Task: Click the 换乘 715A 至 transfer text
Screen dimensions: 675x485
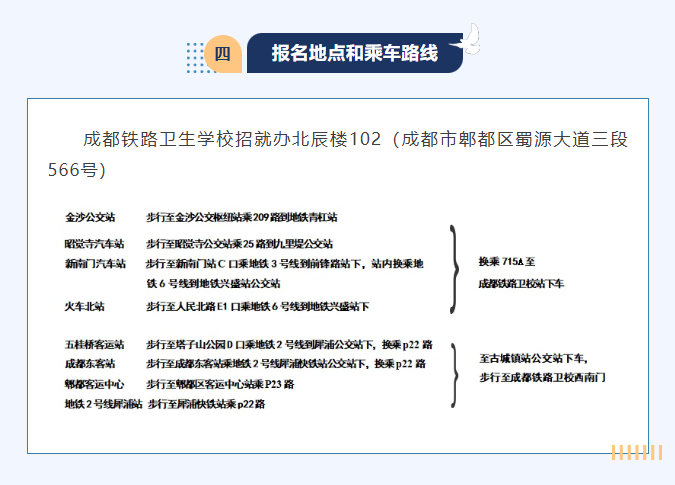Action: click(x=507, y=261)
